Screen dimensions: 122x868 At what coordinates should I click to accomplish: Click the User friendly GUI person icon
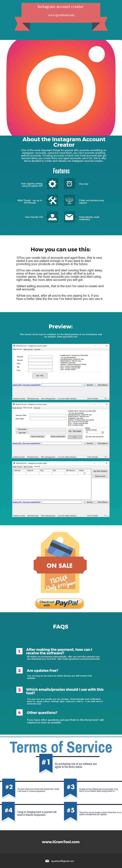coord(52,217)
